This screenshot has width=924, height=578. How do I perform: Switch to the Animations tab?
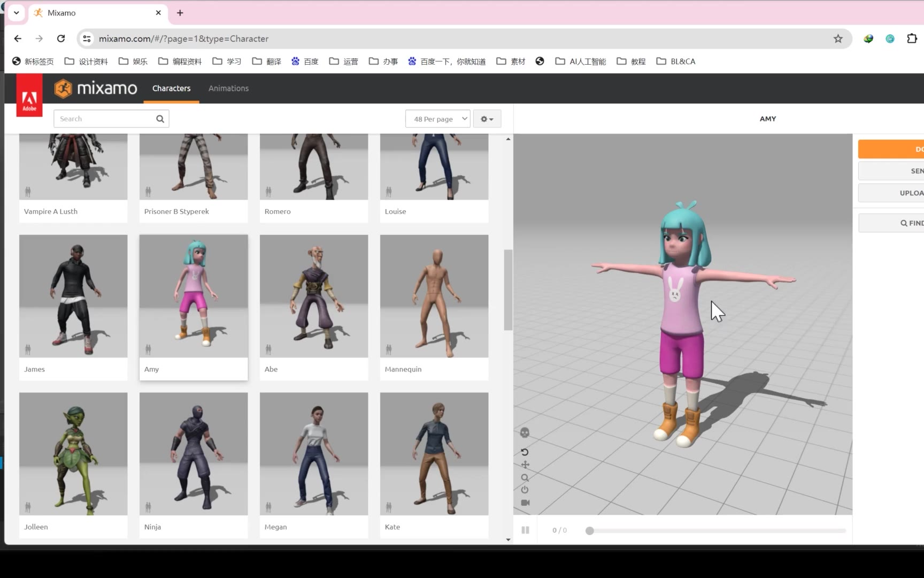click(228, 88)
